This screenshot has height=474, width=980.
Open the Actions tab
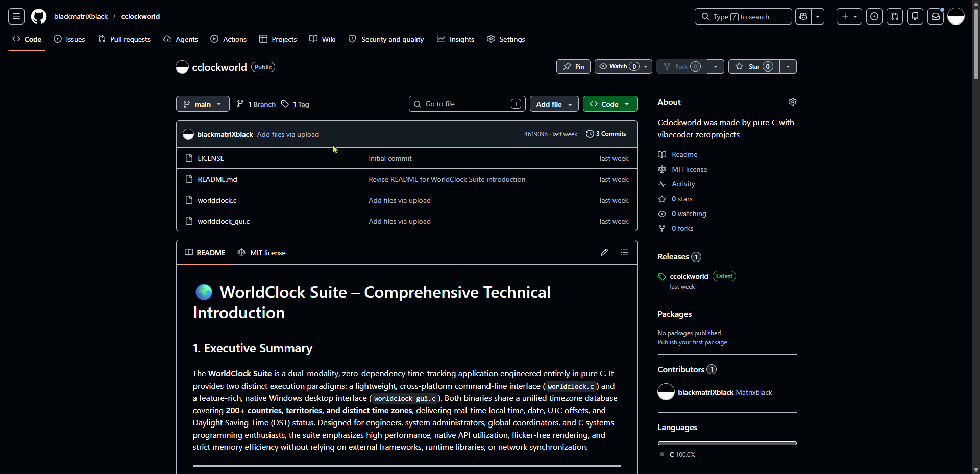pos(229,39)
